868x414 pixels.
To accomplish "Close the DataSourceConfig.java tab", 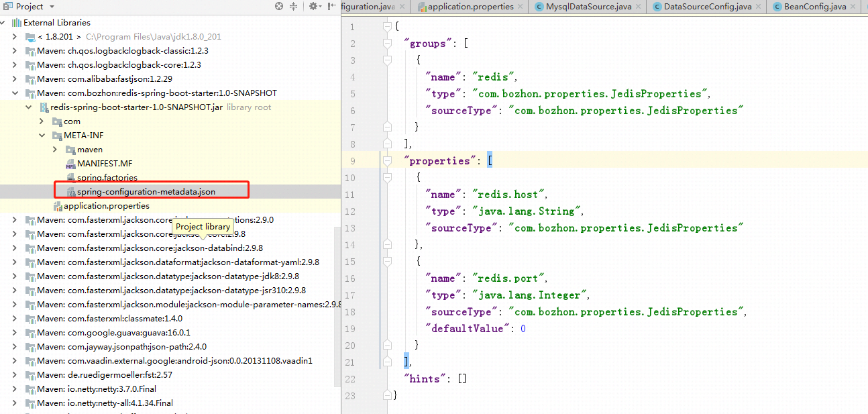I will coord(759,7).
